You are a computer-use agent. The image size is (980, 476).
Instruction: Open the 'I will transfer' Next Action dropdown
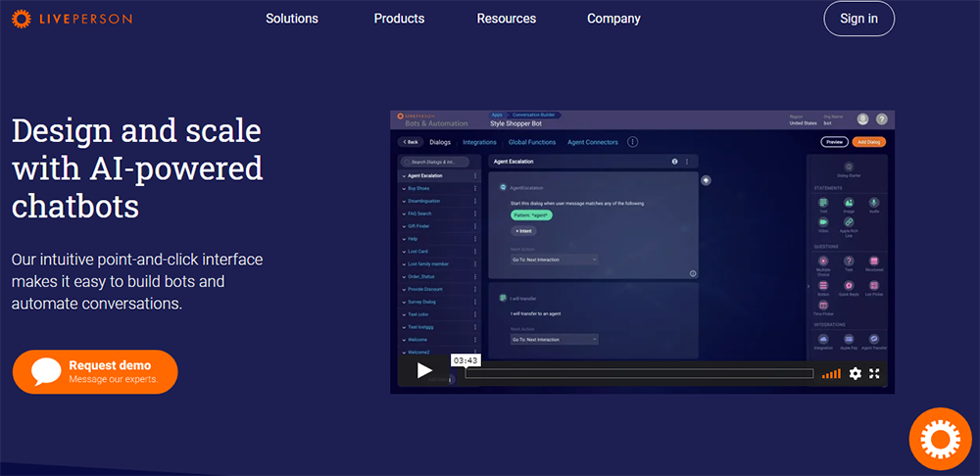point(555,339)
